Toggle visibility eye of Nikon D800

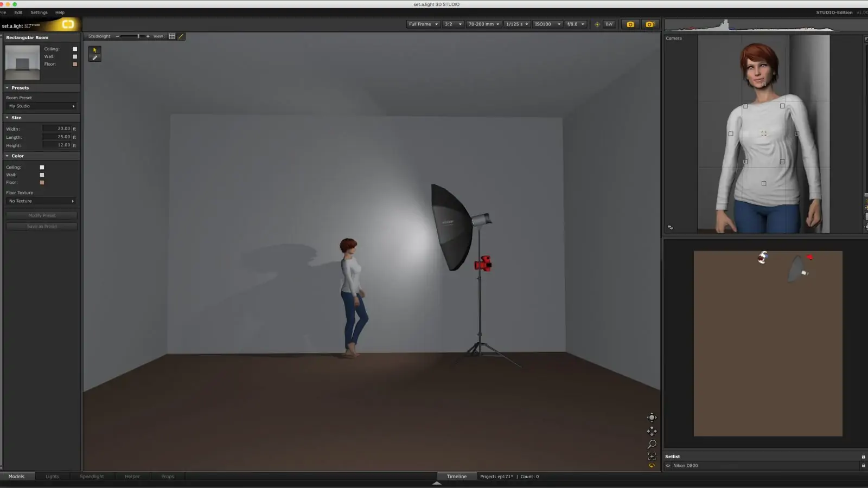click(x=668, y=465)
